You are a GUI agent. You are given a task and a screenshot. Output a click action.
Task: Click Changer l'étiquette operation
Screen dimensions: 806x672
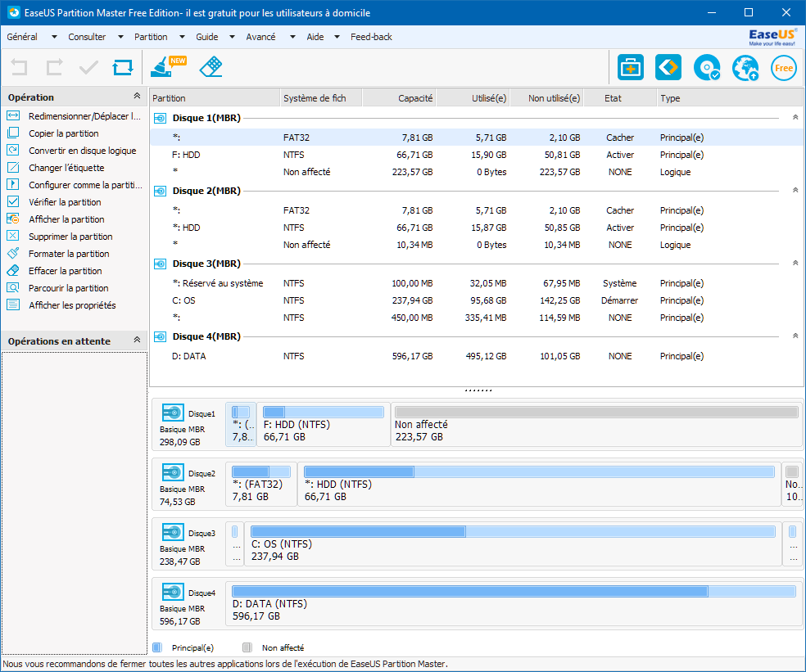(x=66, y=168)
